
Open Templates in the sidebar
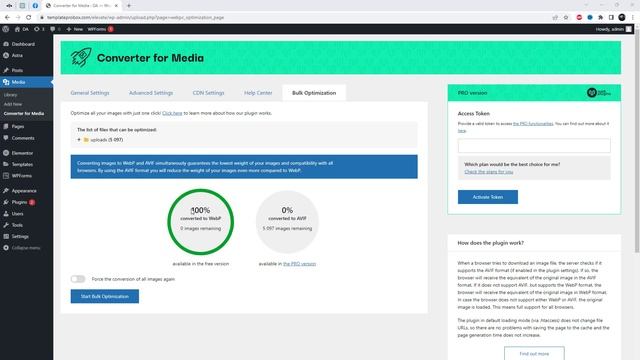pos(22,164)
